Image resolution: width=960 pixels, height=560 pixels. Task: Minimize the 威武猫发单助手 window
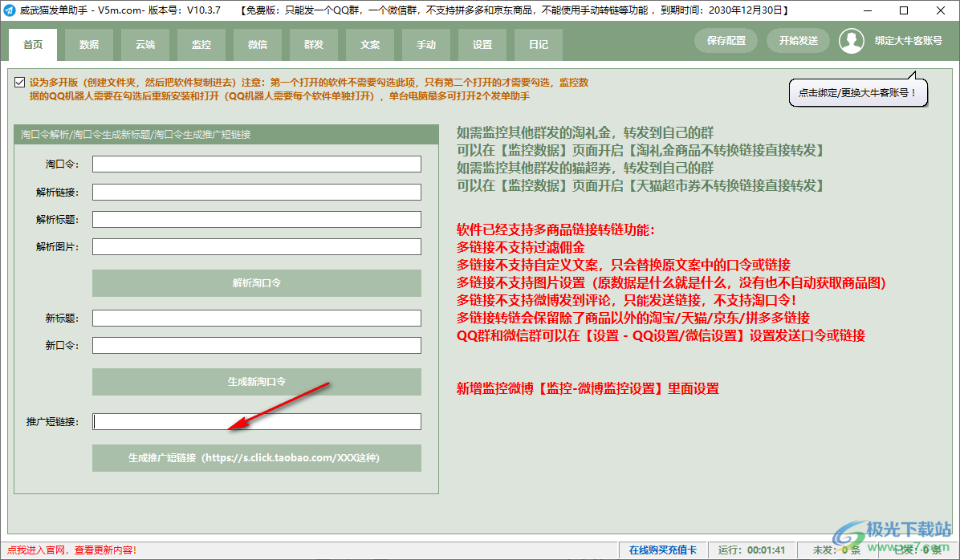(x=868, y=10)
